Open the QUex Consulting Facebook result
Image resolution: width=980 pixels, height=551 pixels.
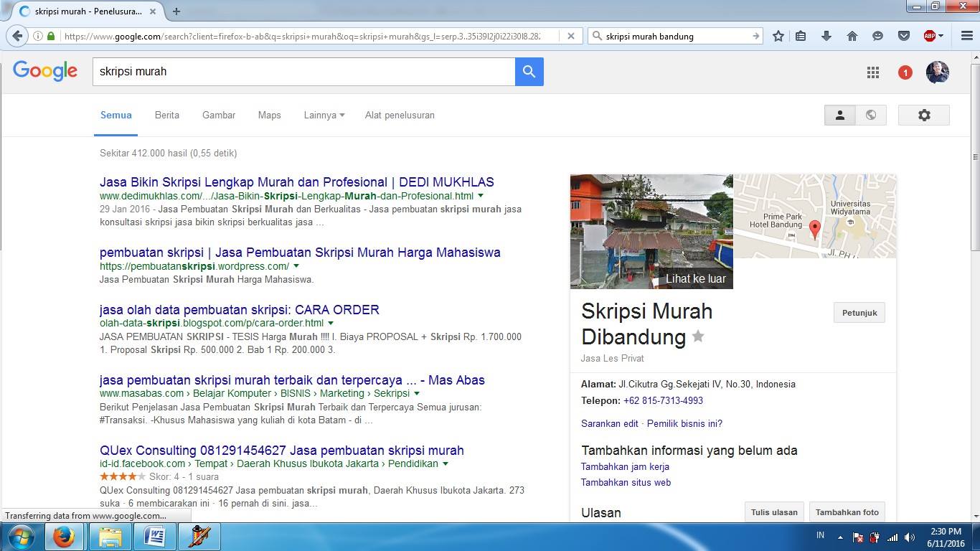(x=282, y=451)
